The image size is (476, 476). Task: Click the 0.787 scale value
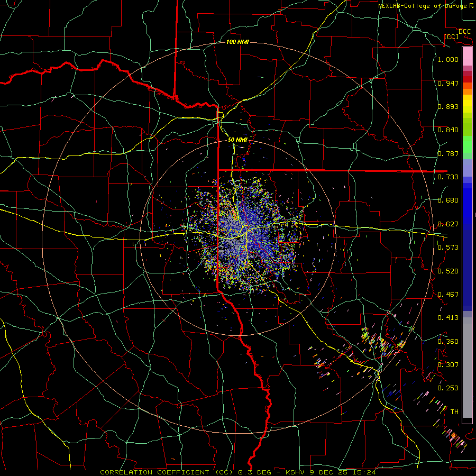click(x=448, y=153)
